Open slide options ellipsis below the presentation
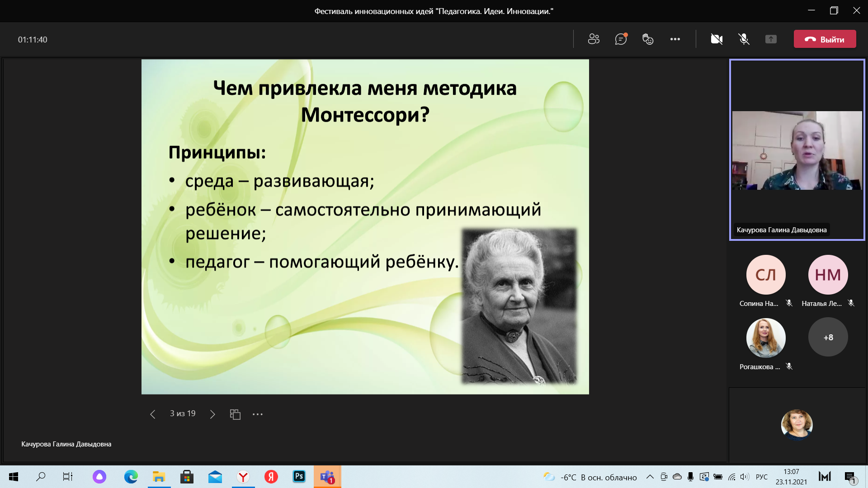 click(258, 414)
